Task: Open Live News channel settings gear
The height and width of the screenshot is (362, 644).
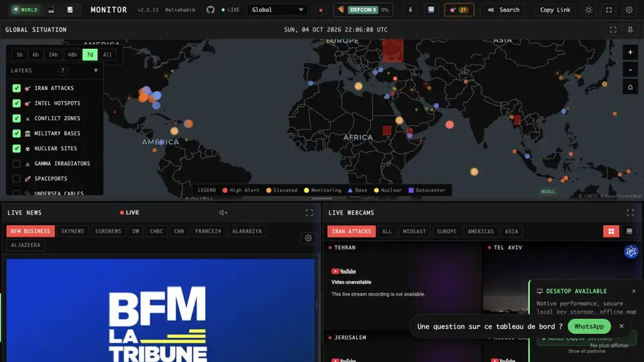Action: coord(309,238)
